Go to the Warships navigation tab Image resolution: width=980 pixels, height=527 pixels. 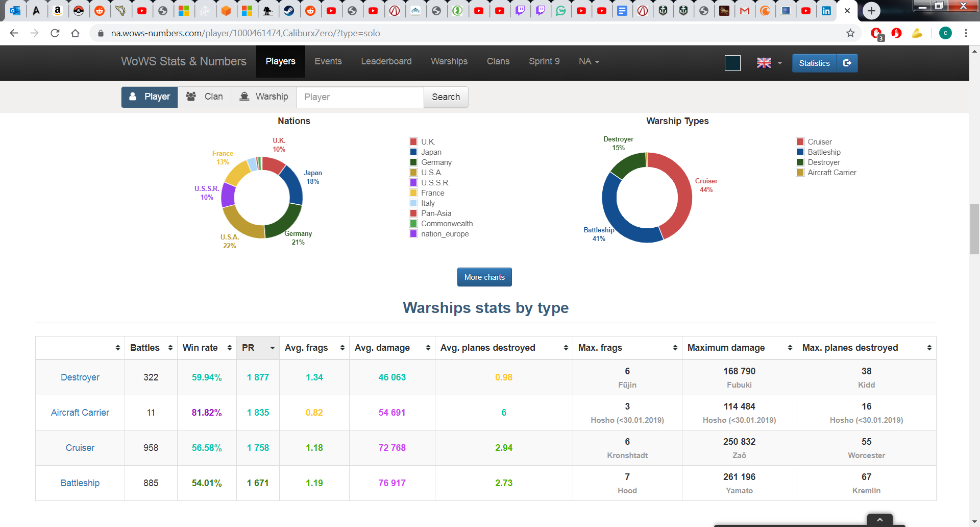pos(449,61)
